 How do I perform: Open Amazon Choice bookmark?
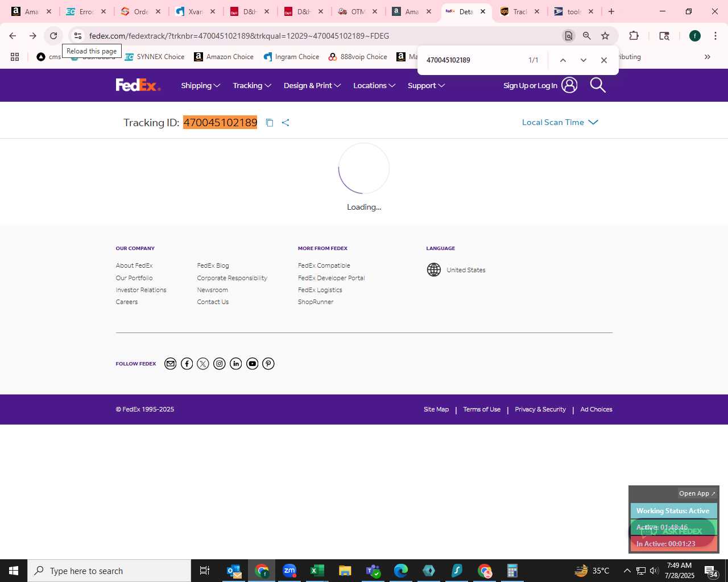click(x=224, y=57)
